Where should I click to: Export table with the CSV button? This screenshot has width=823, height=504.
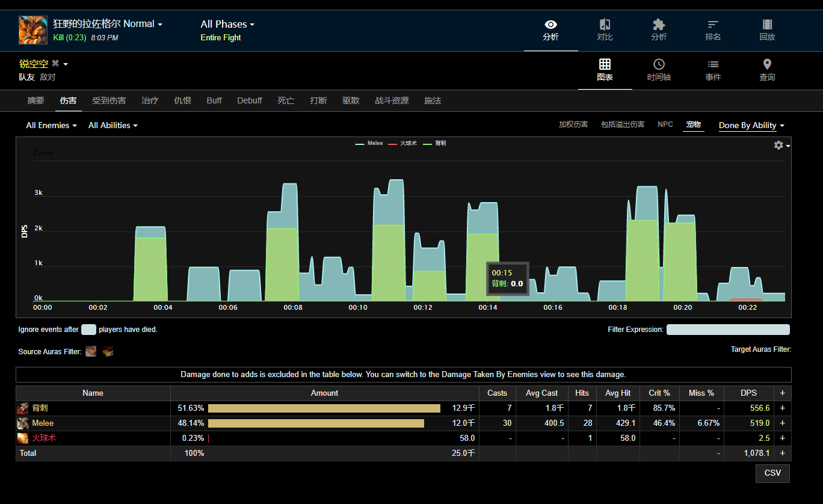[x=772, y=473]
